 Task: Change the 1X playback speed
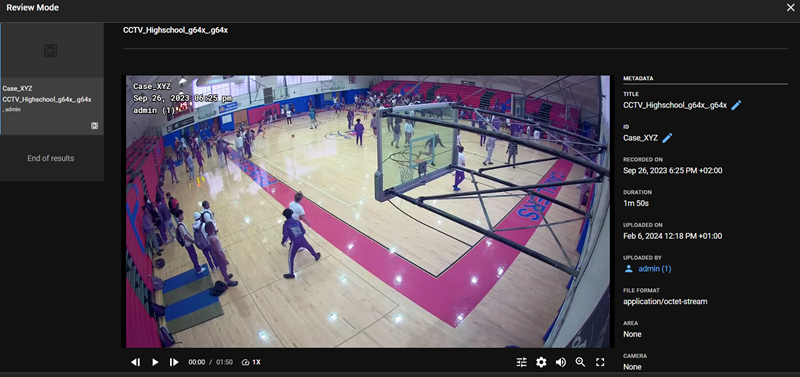tap(251, 362)
